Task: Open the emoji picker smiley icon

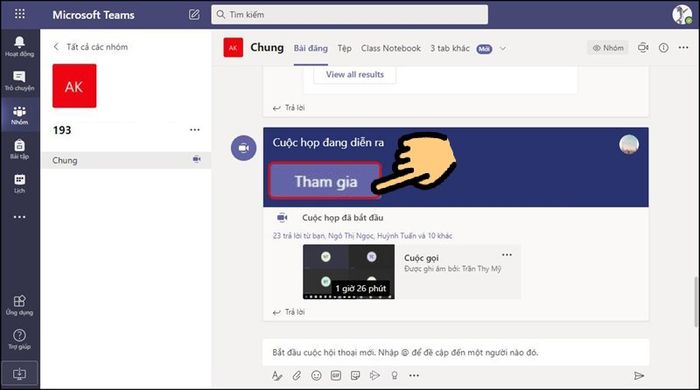Action: pyautogui.click(x=316, y=376)
